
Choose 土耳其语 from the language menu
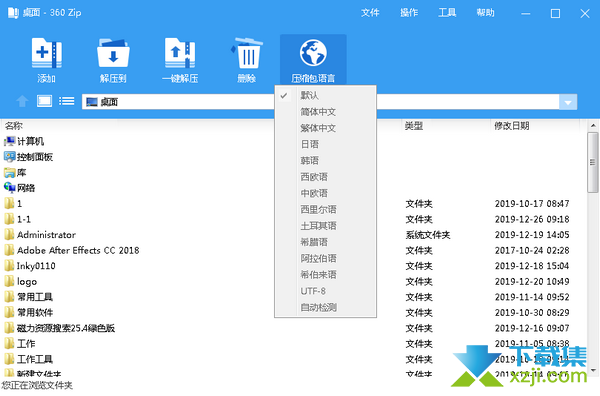pyautogui.click(x=326, y=226)
